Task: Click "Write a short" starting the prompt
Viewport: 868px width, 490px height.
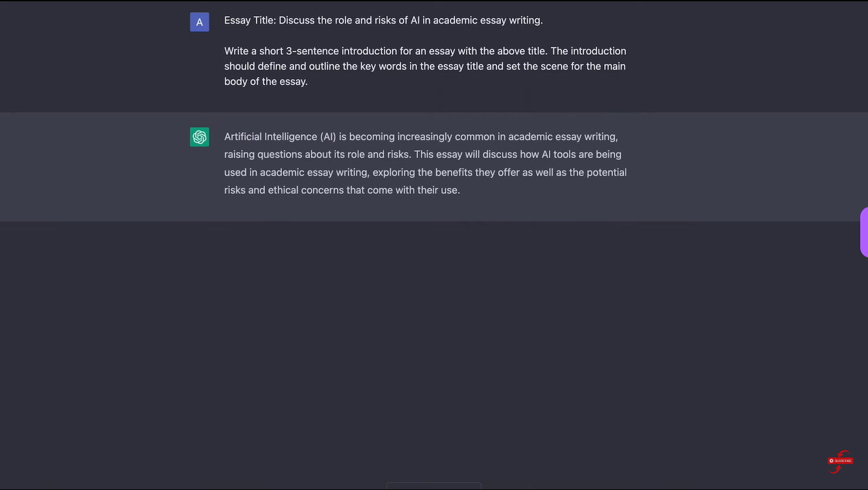Action: click(x=253, y=51)
